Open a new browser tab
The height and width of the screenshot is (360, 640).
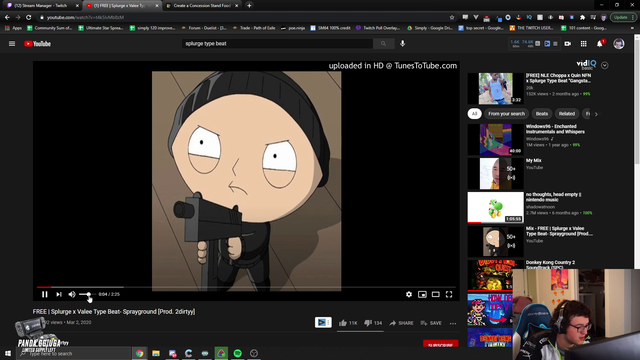point(249,5)
